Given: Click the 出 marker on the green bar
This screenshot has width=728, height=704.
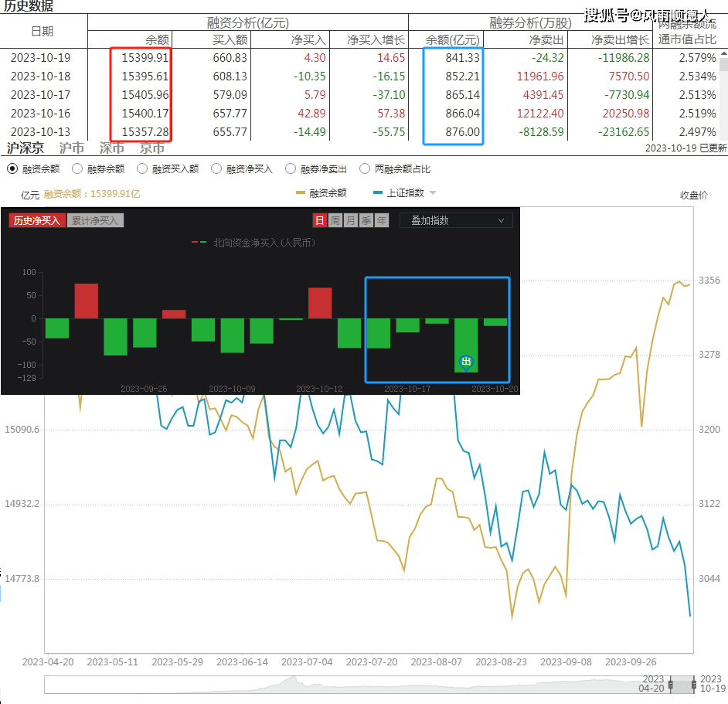Looking at the screenshot, I should click(x=465, y=362).
